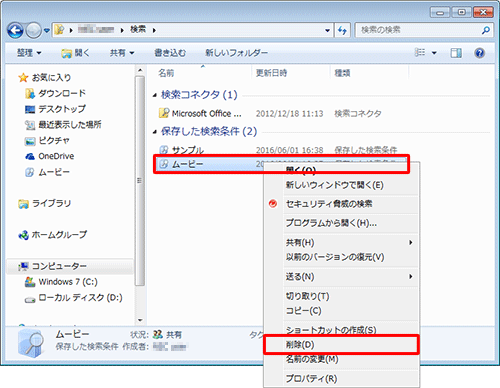Click 2016/06/01 16:38 date of サンプル
Viewport: 500px width, 388px height.
(x=289, y=150)
